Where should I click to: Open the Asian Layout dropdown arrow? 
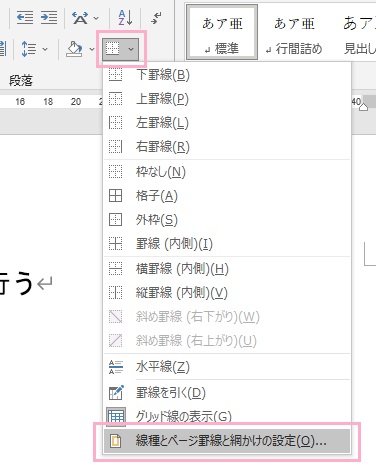96,18
